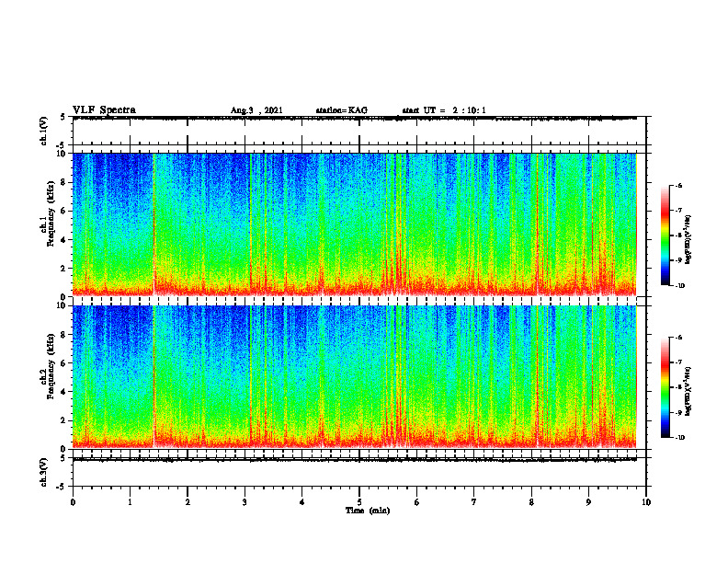
Task: Click the "4" tick on the time axis
Action: point(302,502)
